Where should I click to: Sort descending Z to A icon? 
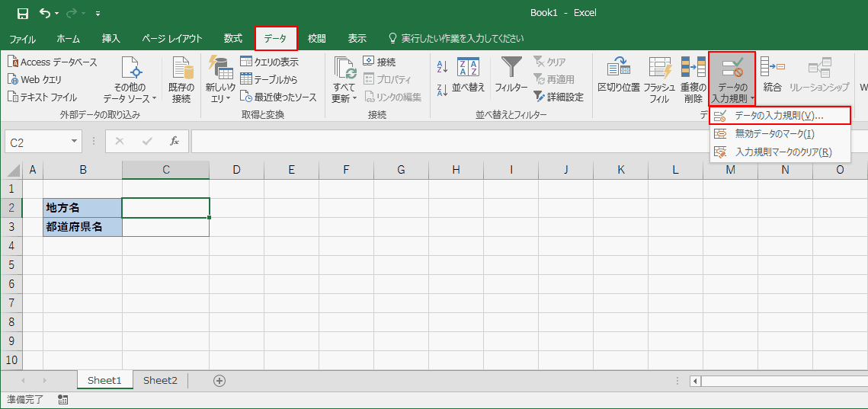pos(442,90)
